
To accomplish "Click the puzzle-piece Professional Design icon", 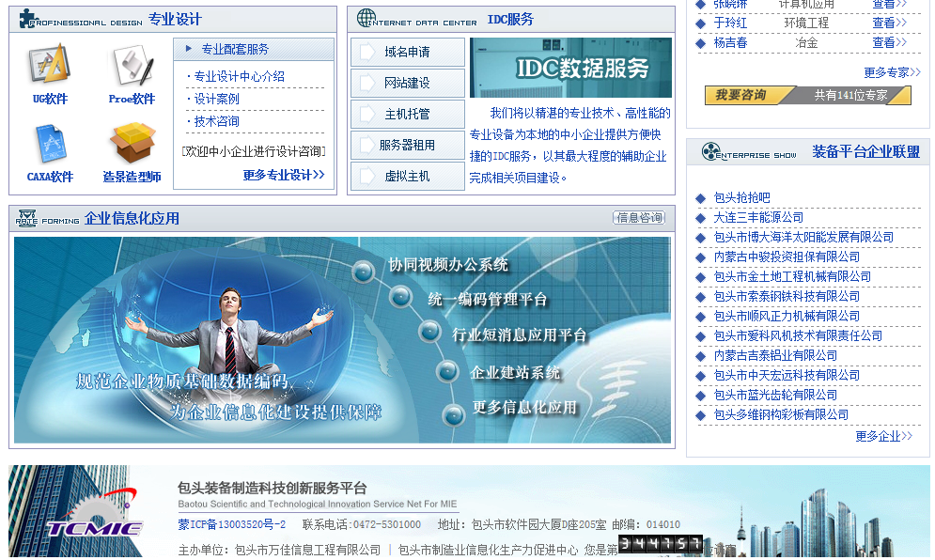I will [x=27, y=20].
